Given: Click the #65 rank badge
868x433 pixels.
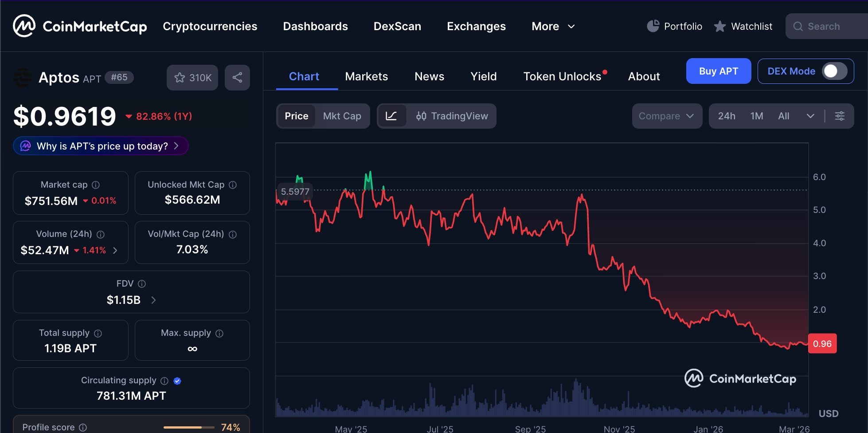Looking at the screenshot, I should point(119,77).
